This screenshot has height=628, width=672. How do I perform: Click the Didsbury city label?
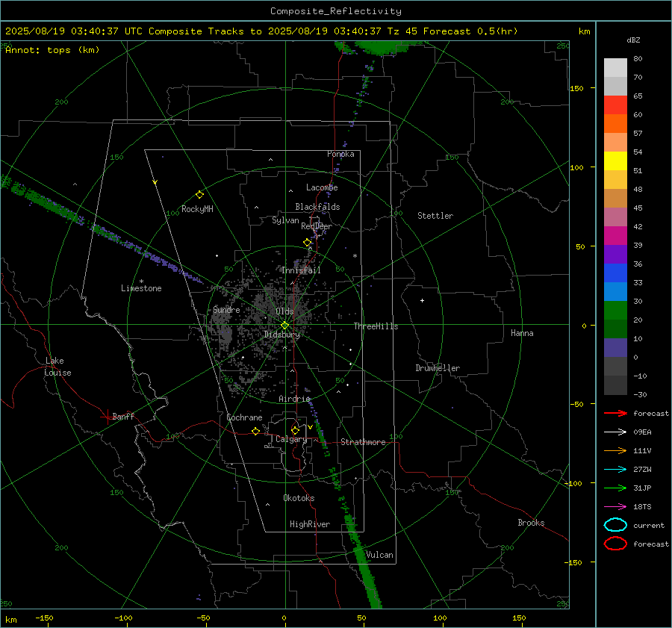coord(281,335)
